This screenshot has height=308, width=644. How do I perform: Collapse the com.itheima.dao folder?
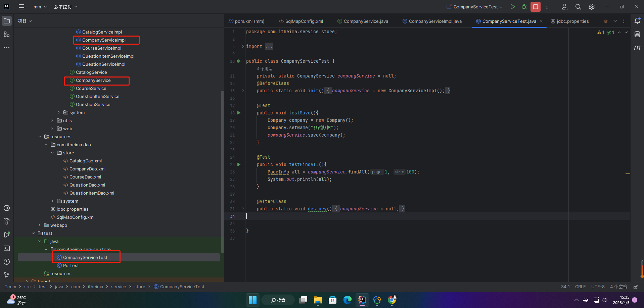(46, 145)
